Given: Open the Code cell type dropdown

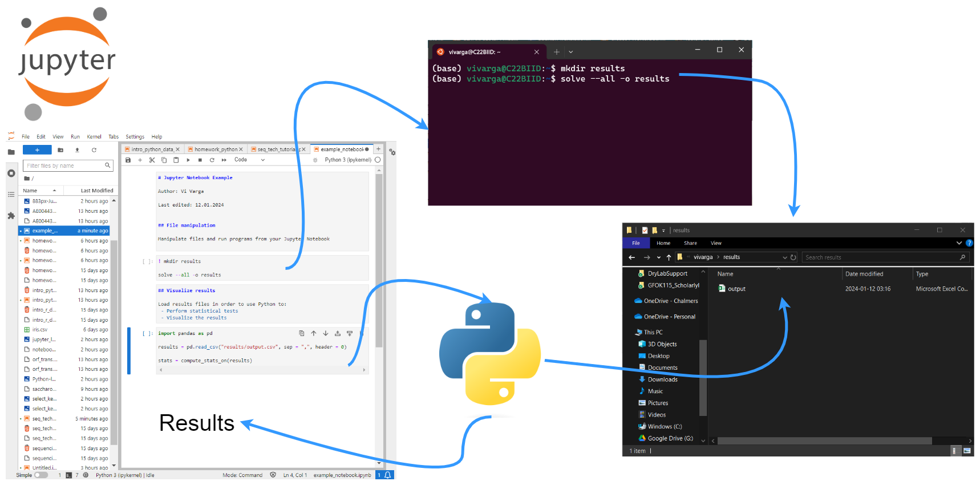Looking at the screenshot, I should click(250, 160).
